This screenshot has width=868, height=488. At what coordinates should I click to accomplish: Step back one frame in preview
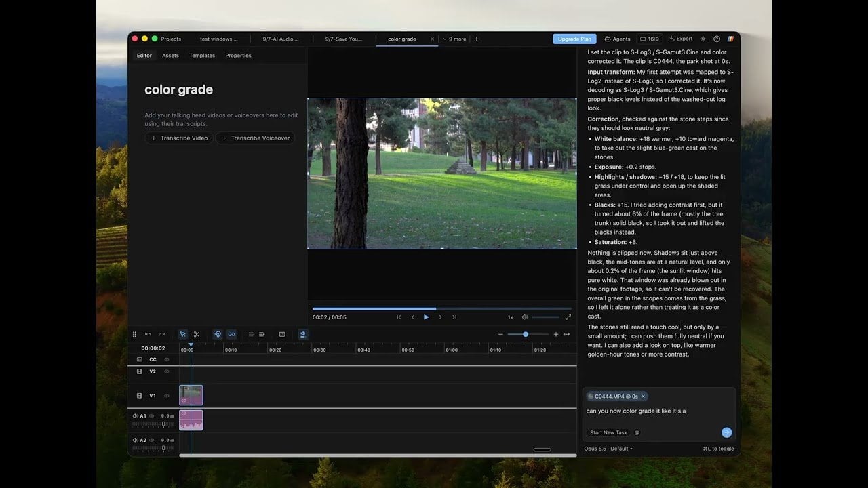point(412,317)
